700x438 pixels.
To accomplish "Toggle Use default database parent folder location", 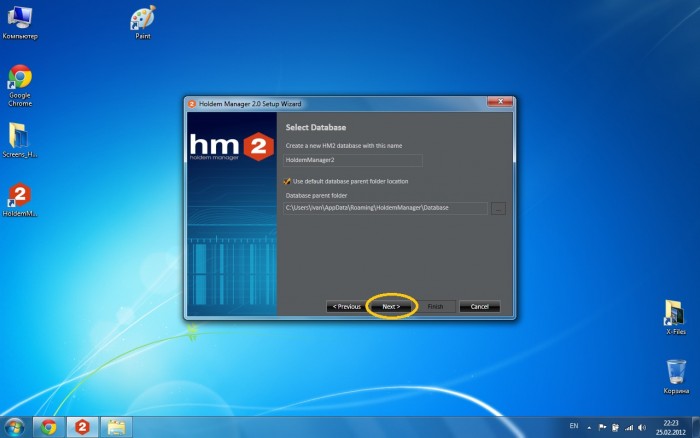I will click(287, 181).
